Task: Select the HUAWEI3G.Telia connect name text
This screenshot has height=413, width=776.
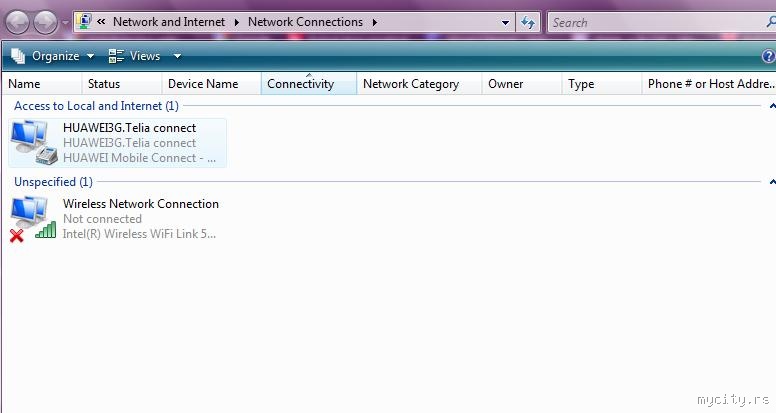Action: tap(130, 128)
